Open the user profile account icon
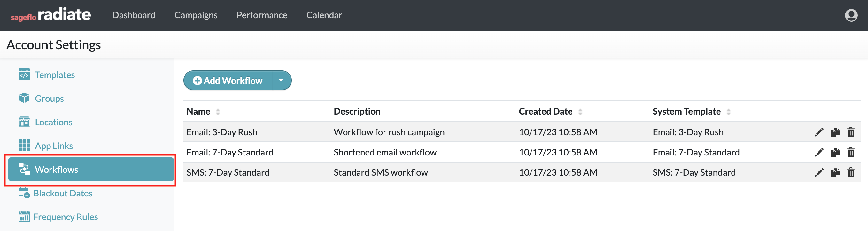This screenshot has width=868, height=231. [851, 15]
